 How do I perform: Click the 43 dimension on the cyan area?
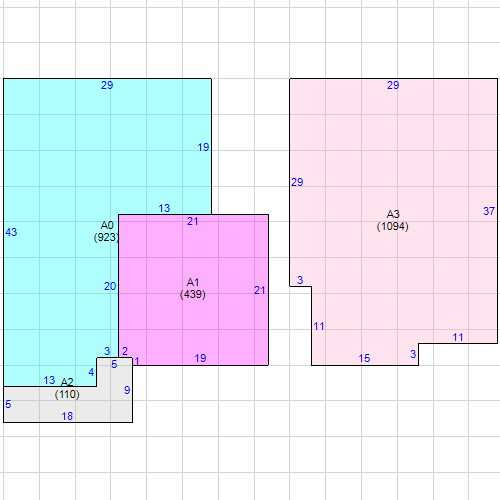click(x=11, y=232)
